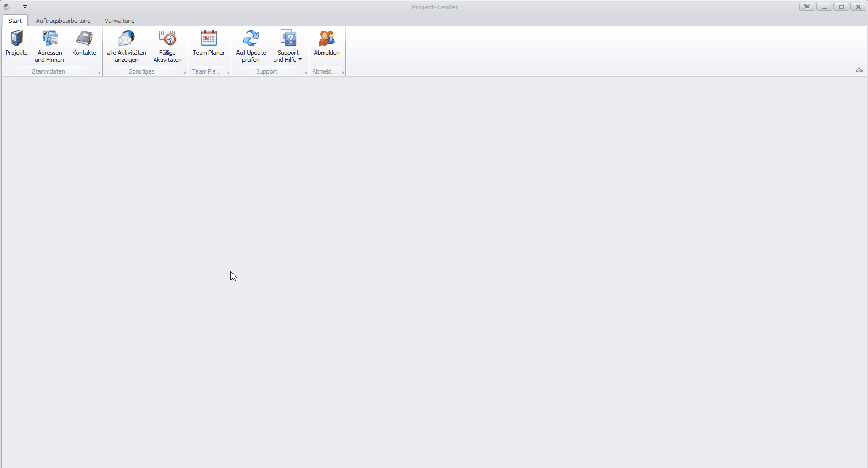Screen dimensions: 868x468
Task: Click the Team Planer group launcher corner
Action: tap(228, 72)
